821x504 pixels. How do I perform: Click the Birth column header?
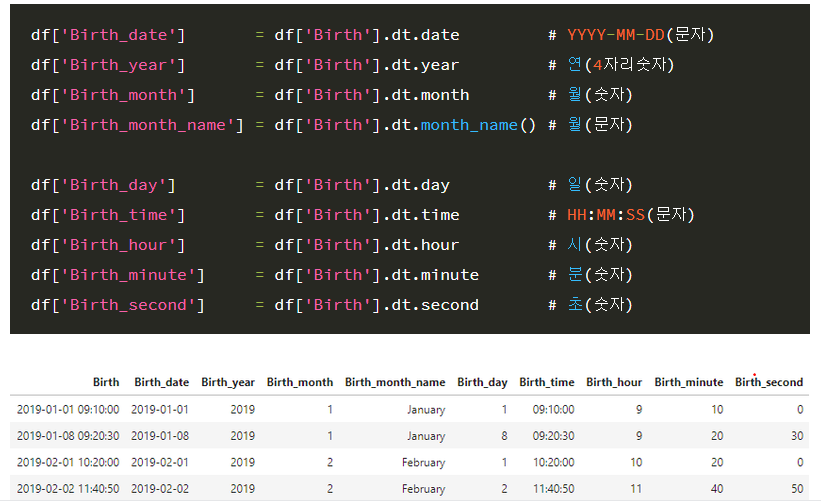click(106, 383)
